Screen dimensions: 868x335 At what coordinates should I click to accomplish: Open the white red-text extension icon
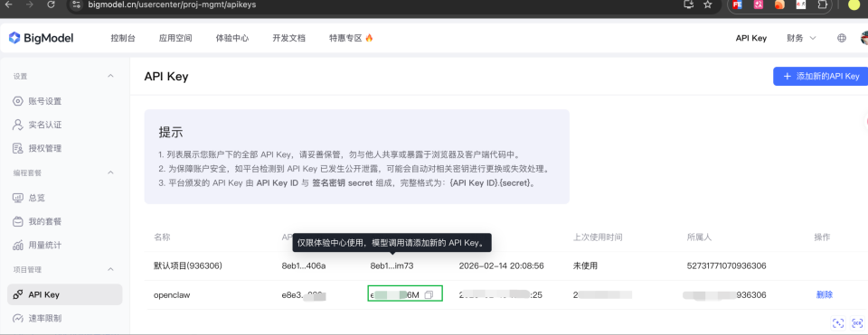coord(800,5)
